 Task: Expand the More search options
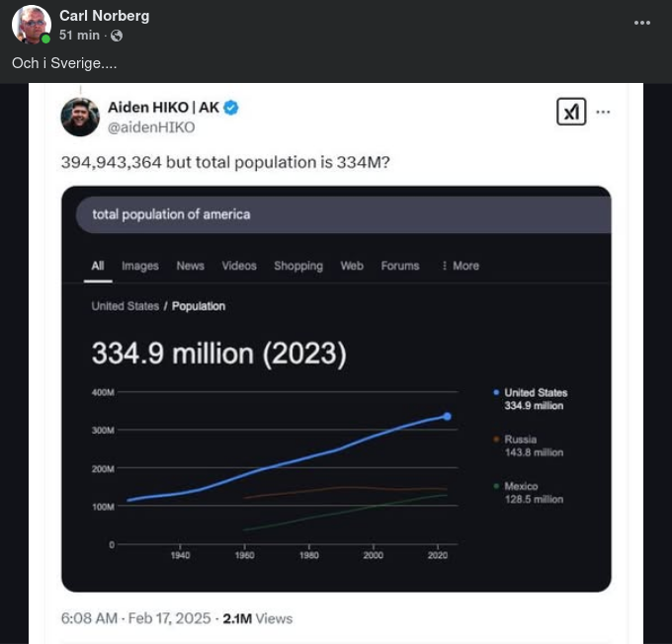pyautogui.click(x=461, y=266)
